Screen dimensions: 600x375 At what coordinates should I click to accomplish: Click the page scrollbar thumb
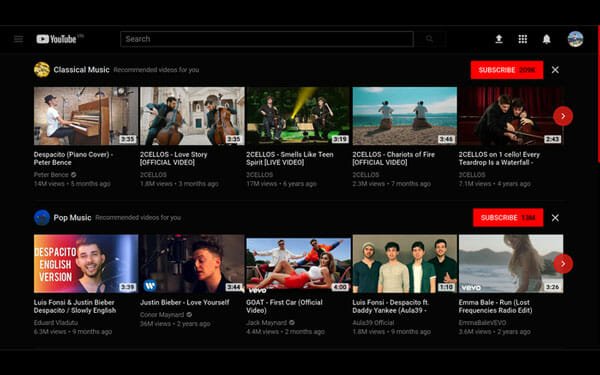598,95
